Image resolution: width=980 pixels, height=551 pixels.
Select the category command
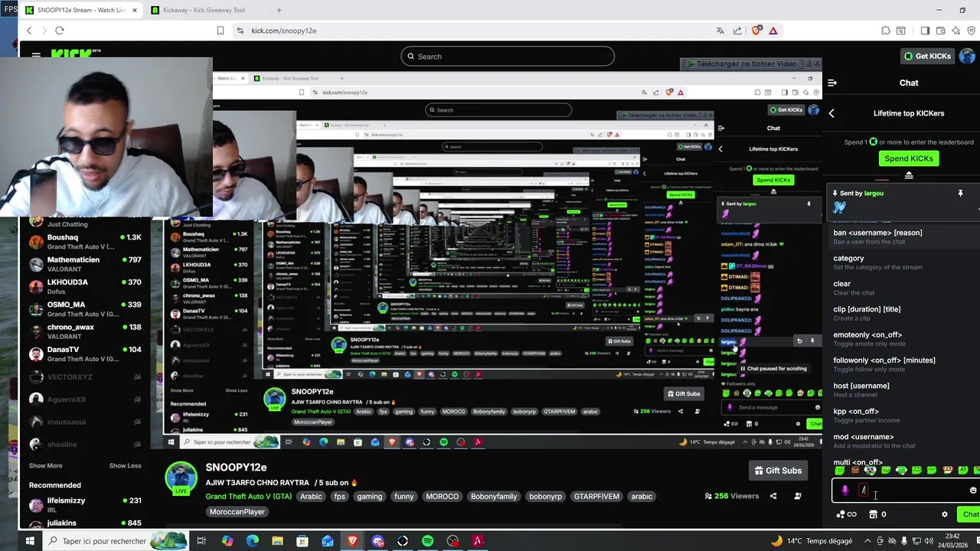click(902, 262)
